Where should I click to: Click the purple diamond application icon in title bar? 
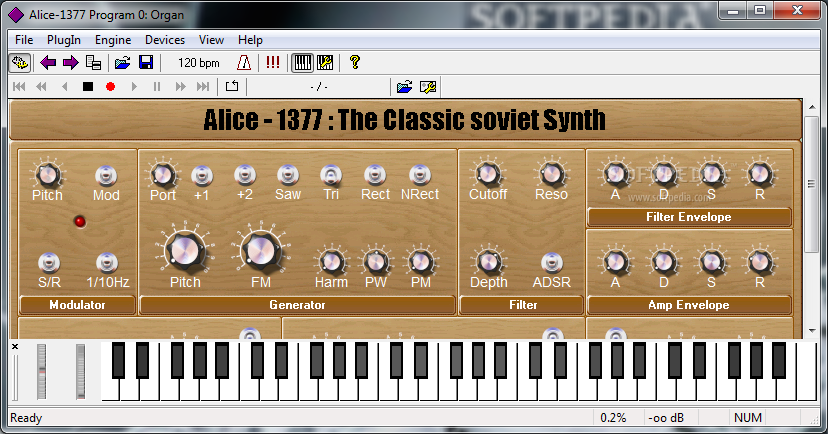[16, 15]
